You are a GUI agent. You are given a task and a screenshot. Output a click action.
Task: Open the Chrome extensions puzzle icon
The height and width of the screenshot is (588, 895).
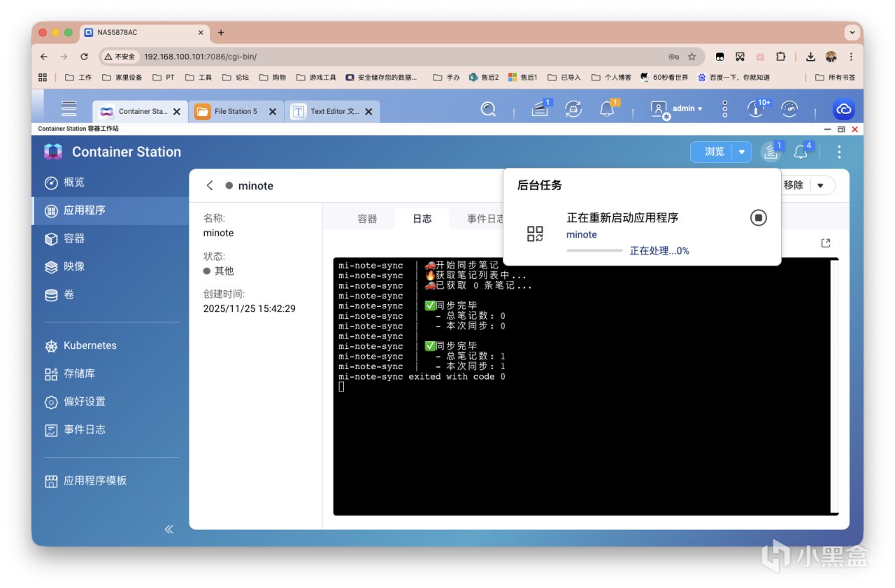point(781,57)
